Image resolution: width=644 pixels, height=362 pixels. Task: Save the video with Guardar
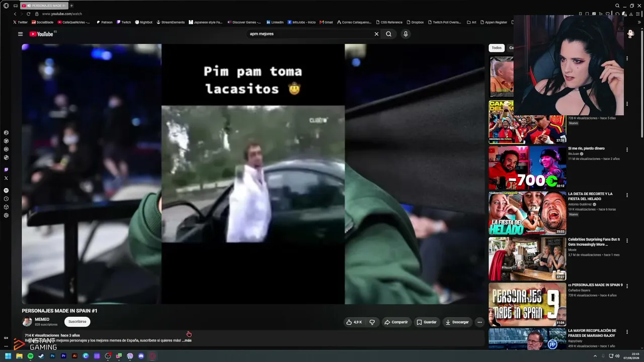(427, 322)
